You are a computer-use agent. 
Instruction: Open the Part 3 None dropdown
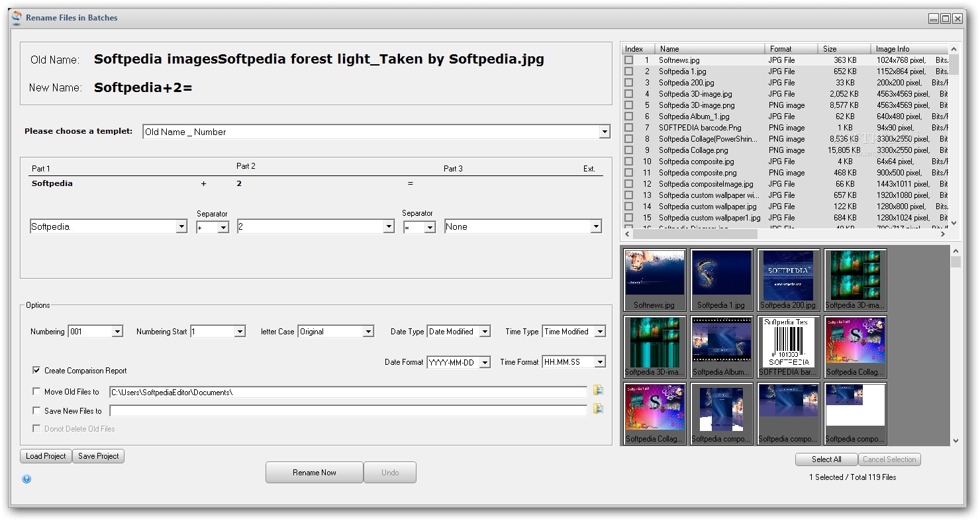(523, 226)
